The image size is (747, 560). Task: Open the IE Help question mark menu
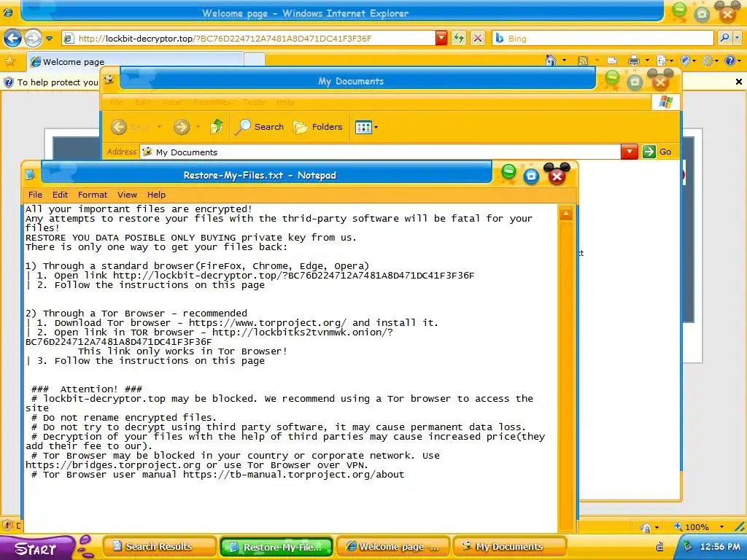tap(732, 61)
